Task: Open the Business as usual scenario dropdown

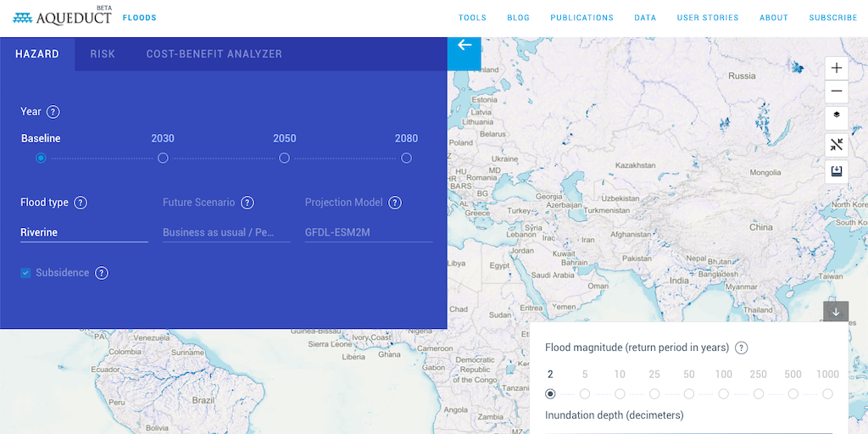Action: [226, 232]
